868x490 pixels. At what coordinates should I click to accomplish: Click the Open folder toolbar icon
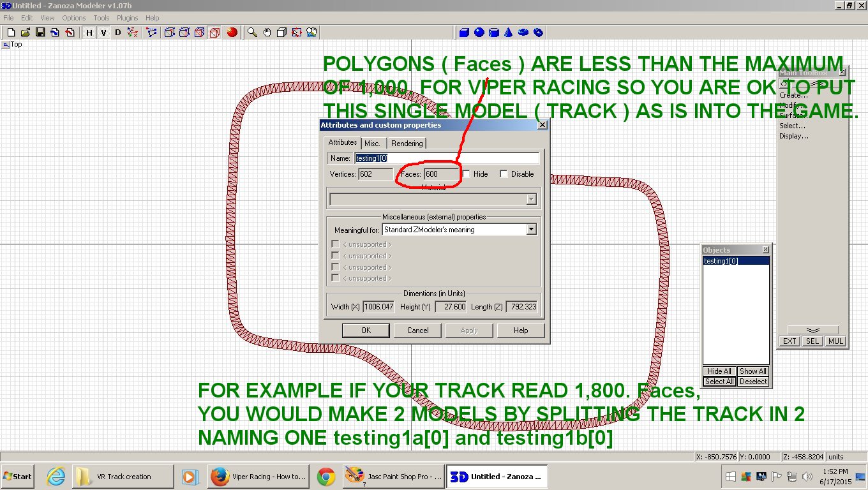[26, 33]
